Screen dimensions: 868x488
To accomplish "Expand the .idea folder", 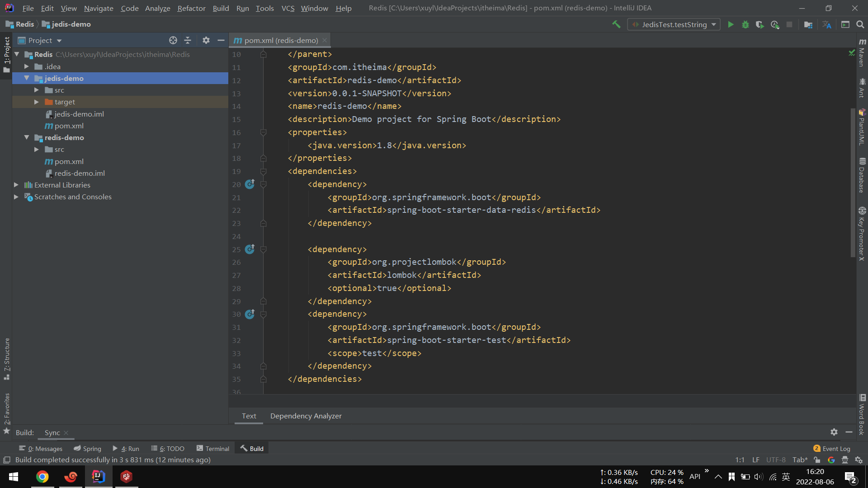I will 27,66.
